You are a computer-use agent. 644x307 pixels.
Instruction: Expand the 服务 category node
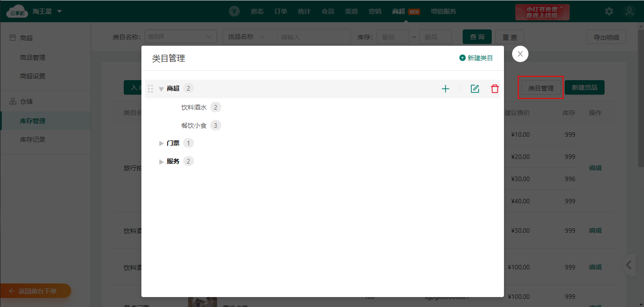(161, 162)
